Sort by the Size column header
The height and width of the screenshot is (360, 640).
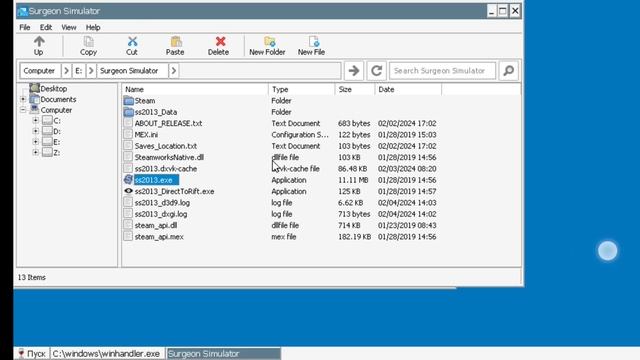[x=355, y=89]
